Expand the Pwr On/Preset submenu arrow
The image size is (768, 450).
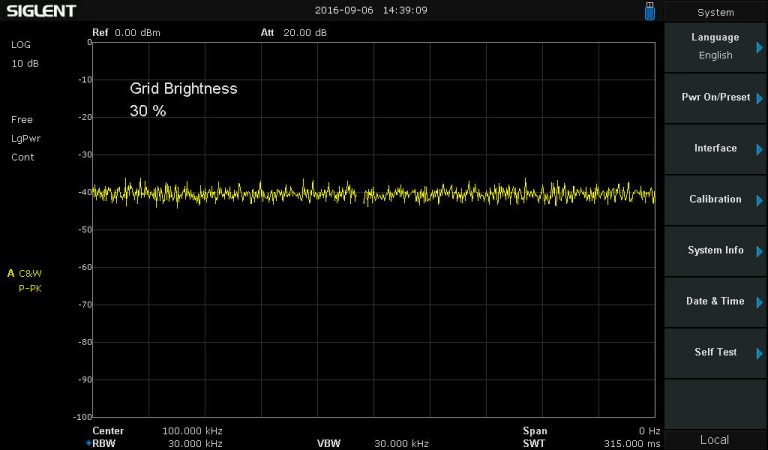pos(760,98)
